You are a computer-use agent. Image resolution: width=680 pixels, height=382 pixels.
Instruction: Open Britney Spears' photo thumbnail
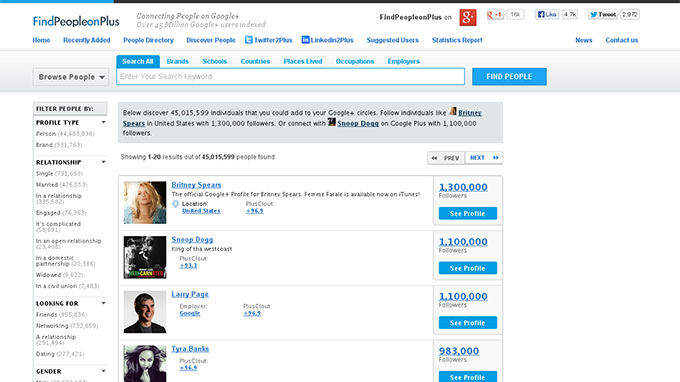coord(145,202)
